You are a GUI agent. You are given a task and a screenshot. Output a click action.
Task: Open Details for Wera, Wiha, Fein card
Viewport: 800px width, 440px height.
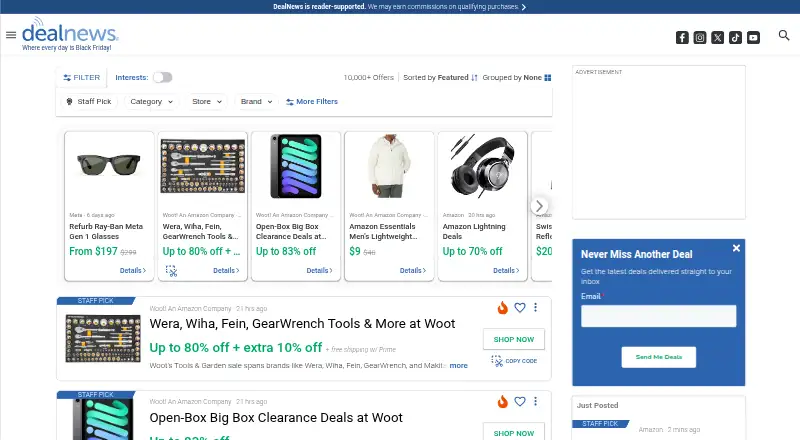pos(226,271)
